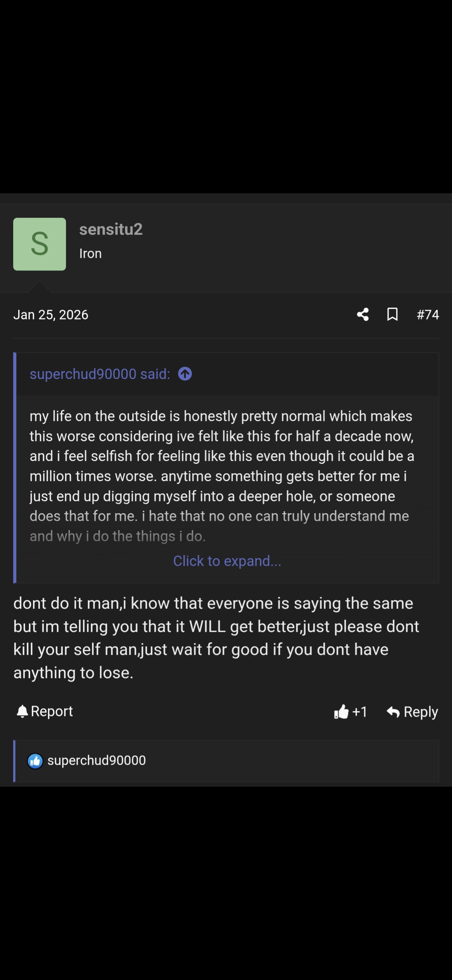Open superchud90000's profile link
452x980 pixels.
click(83, 374)
